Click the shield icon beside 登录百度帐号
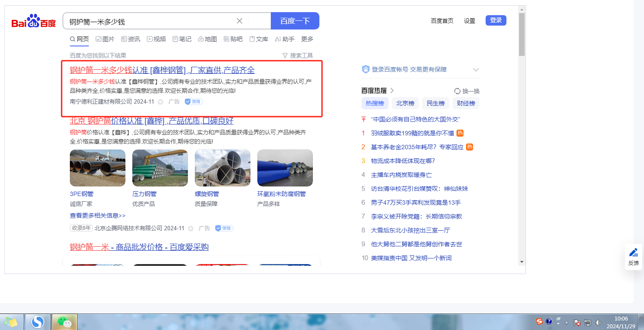 (x=365, y=69)
